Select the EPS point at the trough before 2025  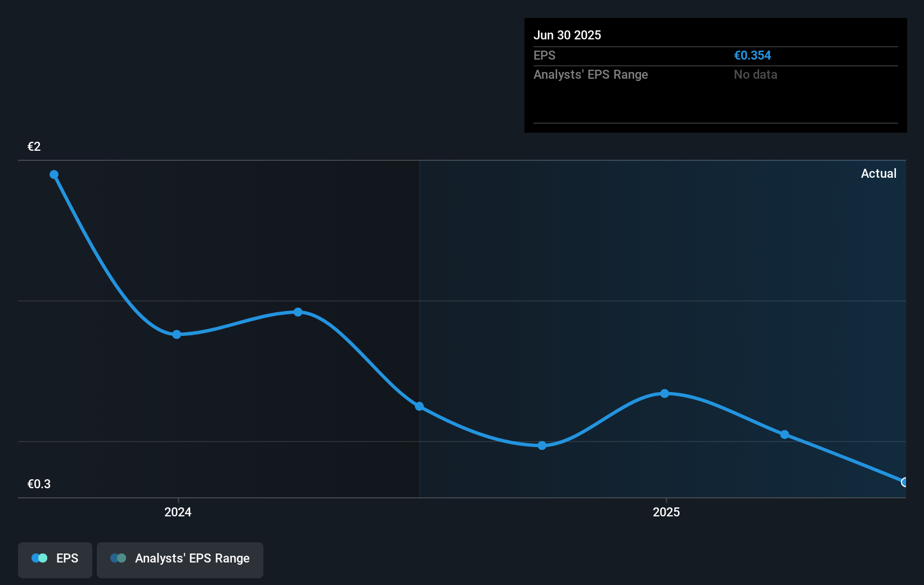click(542, 445)
